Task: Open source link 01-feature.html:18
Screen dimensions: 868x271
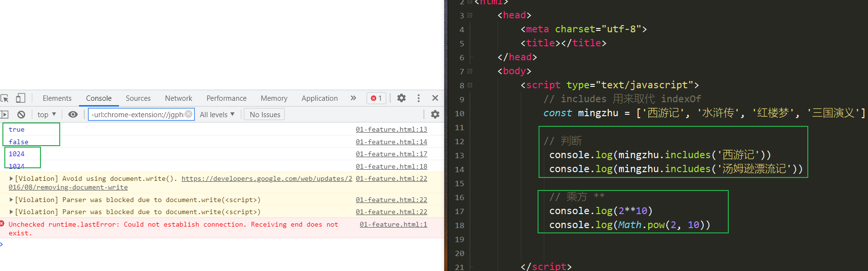Action: click(x=392, y=166)
